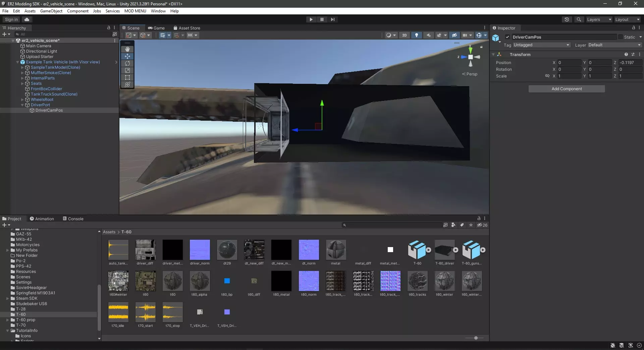Click the Sign in button
Viewport: 644px width, 350px height.
11,19
